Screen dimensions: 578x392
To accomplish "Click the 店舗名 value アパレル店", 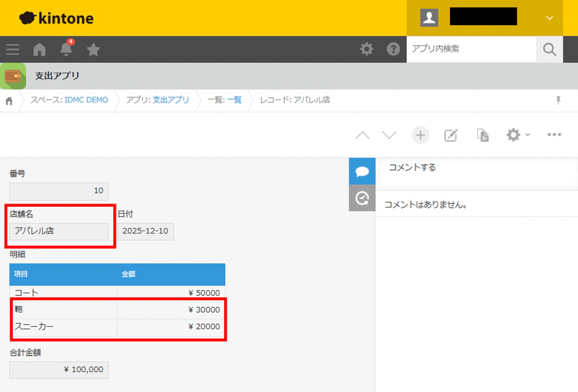I will coord(59,231).
